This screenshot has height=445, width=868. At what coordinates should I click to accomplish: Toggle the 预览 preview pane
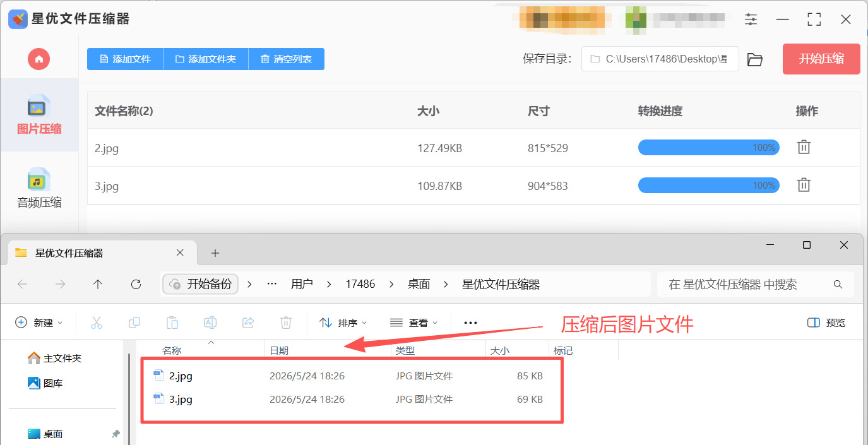pyautogui.click(x=826, y=323)
